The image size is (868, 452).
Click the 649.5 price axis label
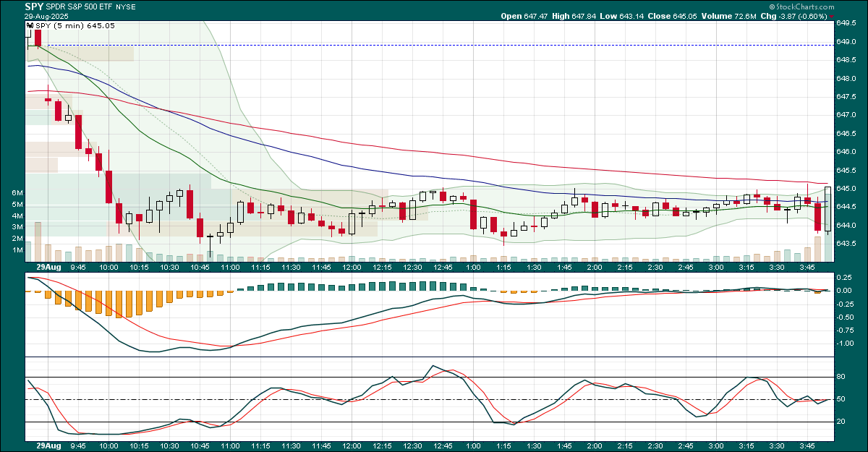pos(847,23)
